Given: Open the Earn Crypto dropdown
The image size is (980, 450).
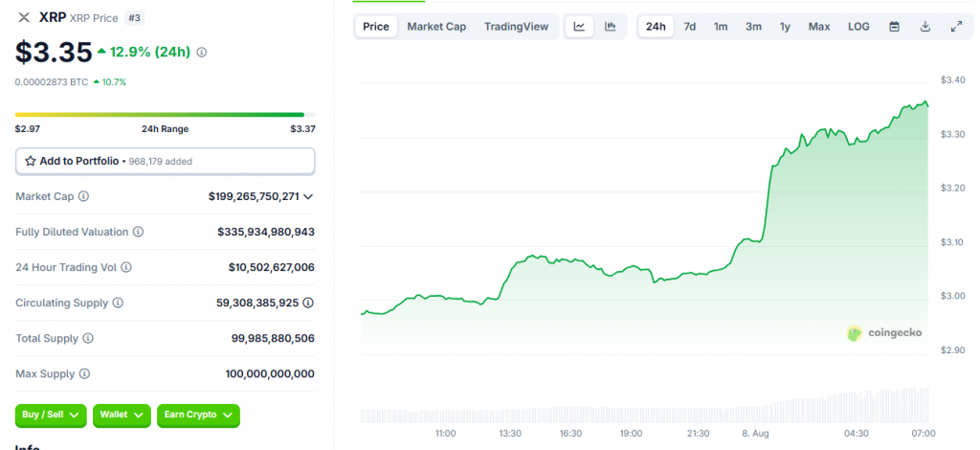Looking at the screenshot, I should [198, 415].
